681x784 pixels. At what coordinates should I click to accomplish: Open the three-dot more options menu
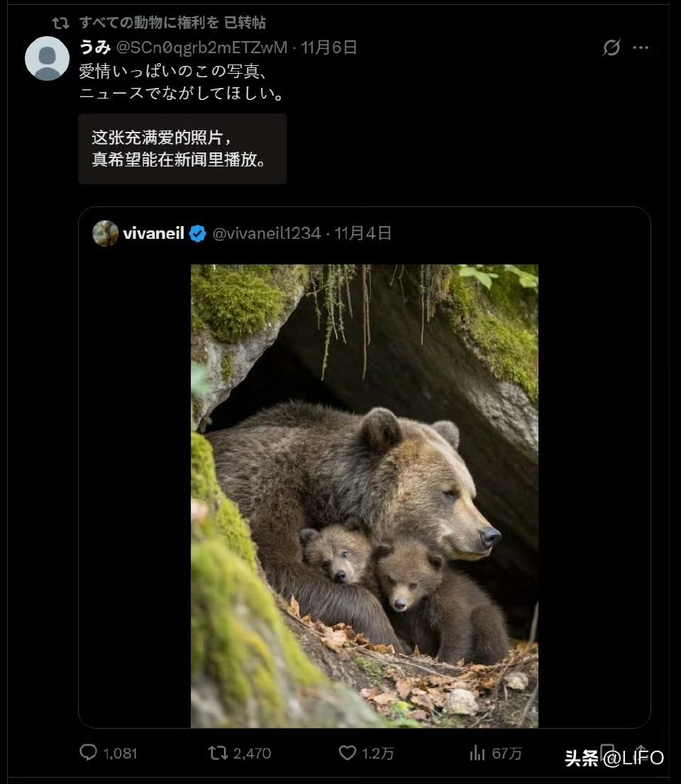point(641,47)
